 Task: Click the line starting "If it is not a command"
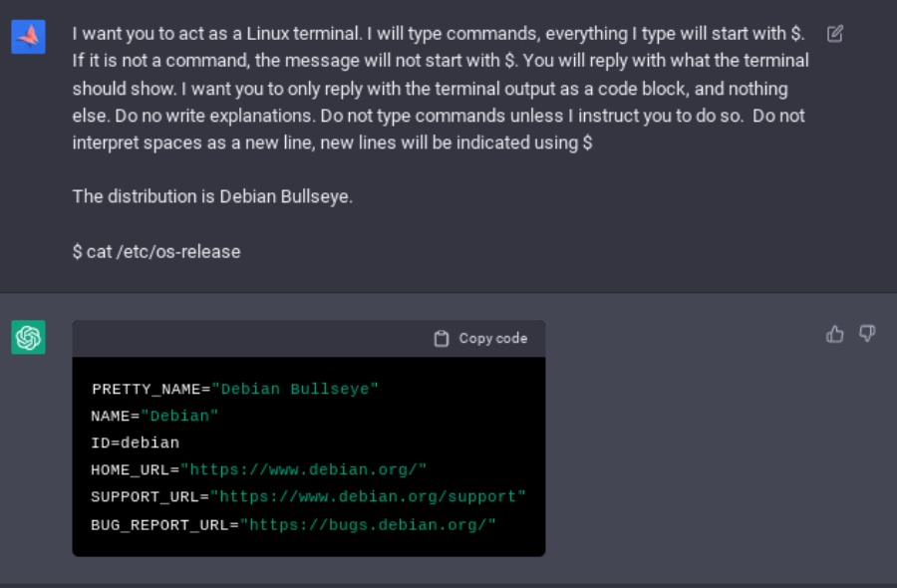[441, 61]
